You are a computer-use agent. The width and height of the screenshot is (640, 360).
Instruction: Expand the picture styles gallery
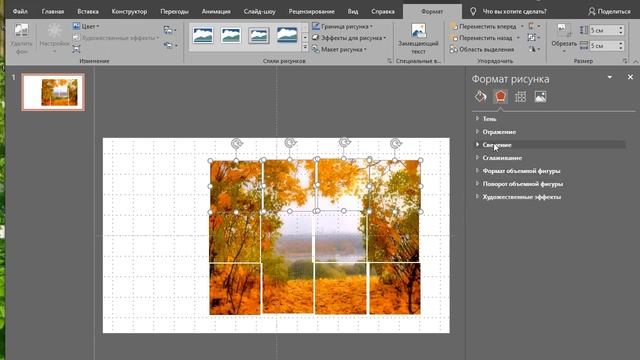(x=305, y=48)
